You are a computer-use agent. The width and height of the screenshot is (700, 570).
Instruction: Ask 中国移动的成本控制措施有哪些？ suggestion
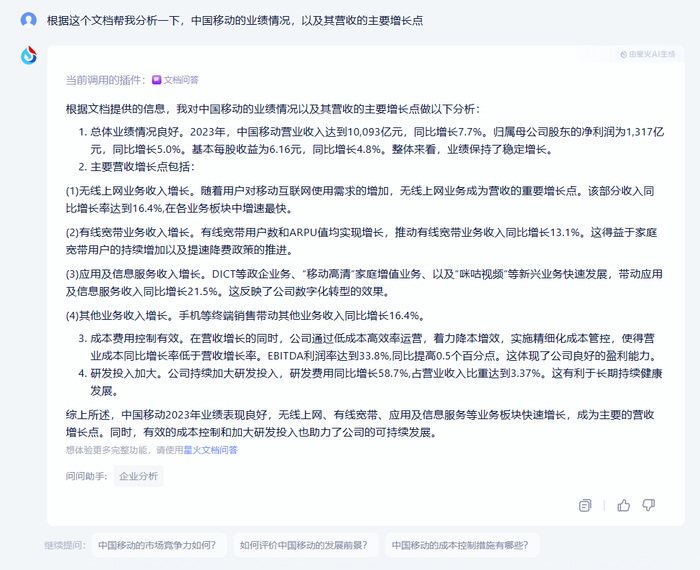coord(460,545)
